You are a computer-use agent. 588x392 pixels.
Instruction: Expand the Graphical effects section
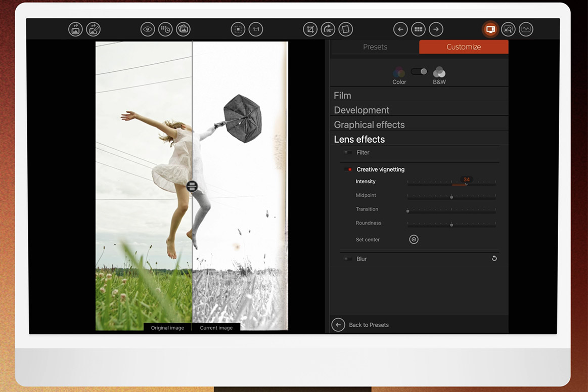coord(369,124)
